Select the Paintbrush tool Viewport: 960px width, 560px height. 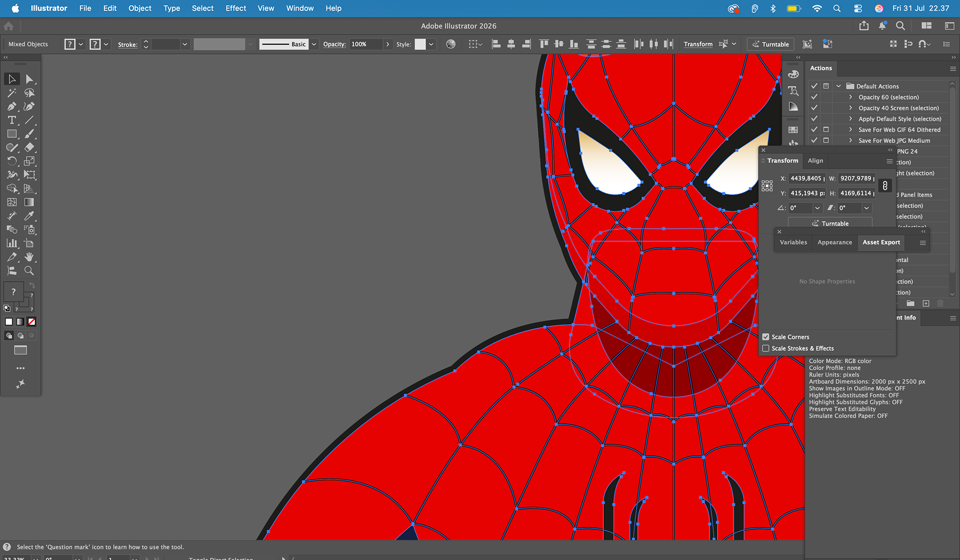coord(29,134)
